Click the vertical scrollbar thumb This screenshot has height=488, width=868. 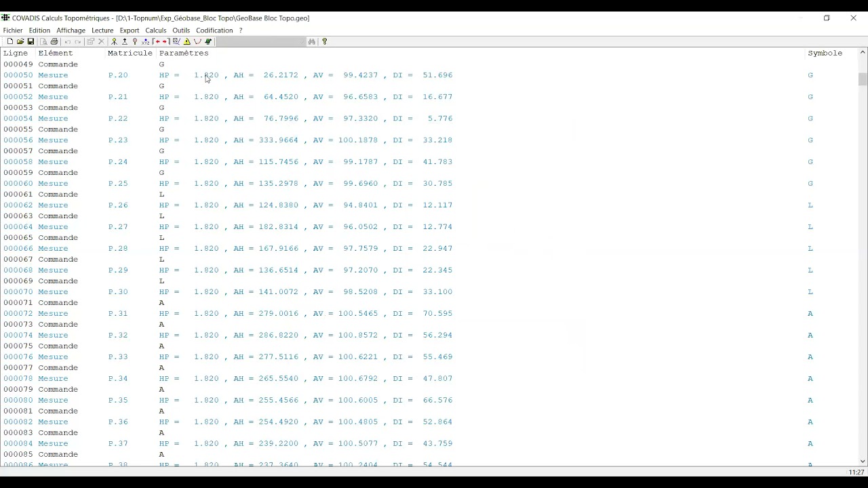point(863,79)
